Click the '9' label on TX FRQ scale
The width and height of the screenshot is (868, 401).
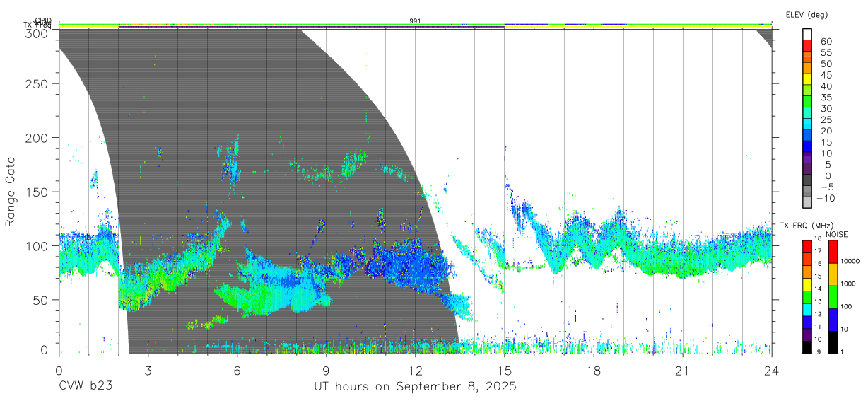pyautogui.click(x=819, y=352)
